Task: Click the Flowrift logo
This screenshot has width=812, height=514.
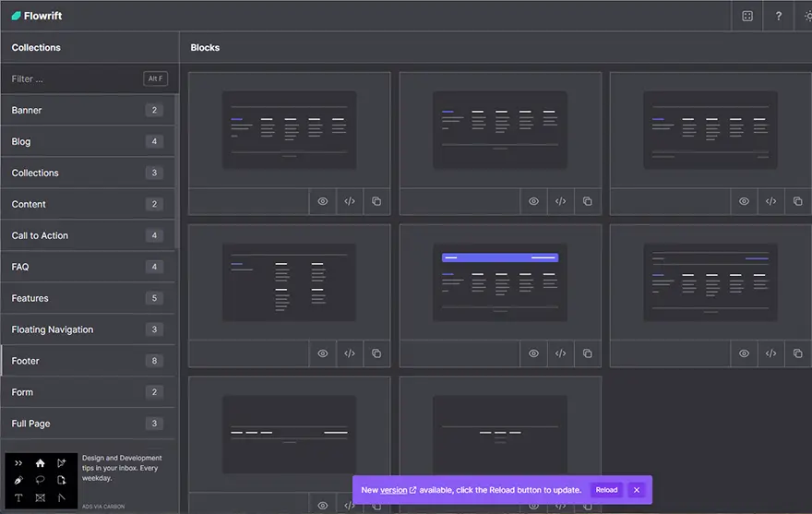Action: tap(37, 16)
